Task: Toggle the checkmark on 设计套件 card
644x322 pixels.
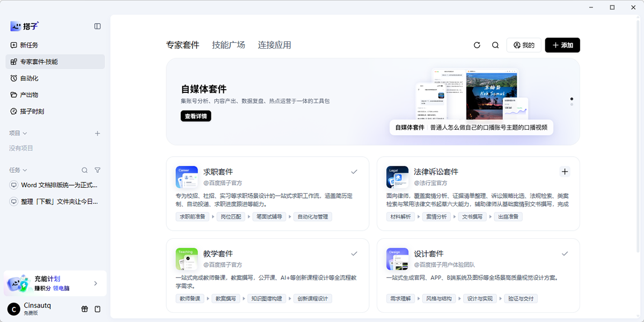Action: click(565, 253)
